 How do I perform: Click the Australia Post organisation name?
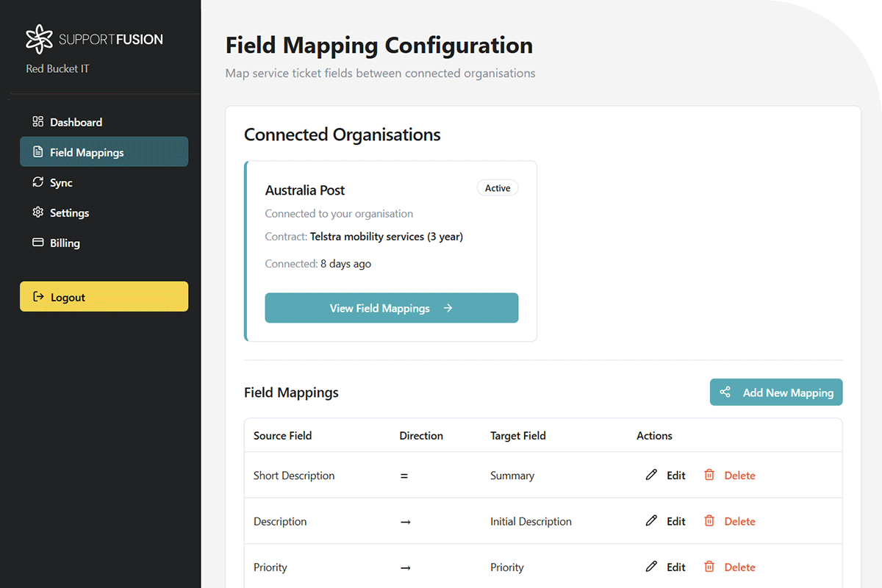304,190
